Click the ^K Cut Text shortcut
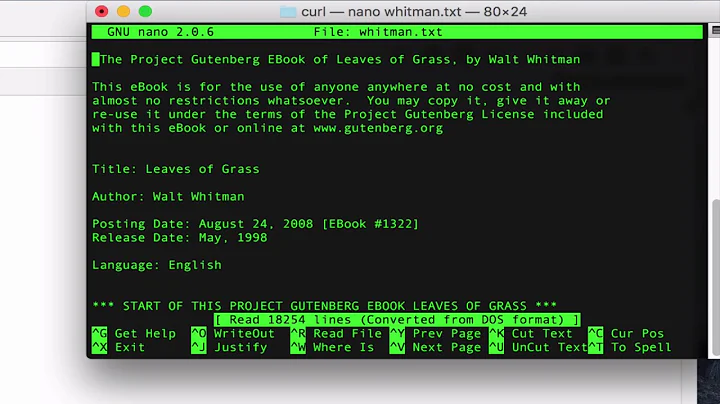The image size is (720, 404). coord(530,333)
